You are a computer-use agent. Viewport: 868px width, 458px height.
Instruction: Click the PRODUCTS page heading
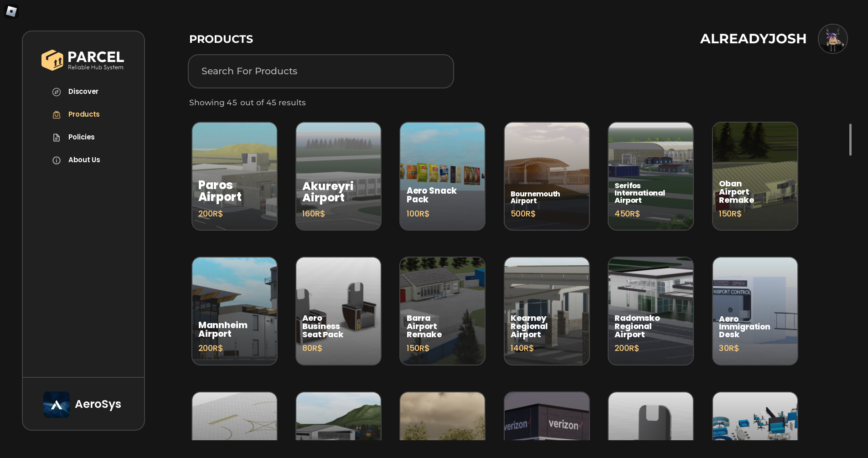tap(221, 39)
